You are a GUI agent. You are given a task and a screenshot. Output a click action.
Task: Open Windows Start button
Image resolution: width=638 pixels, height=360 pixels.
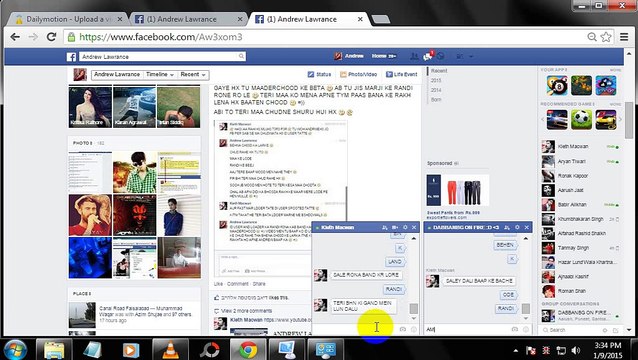pos(15,350)
